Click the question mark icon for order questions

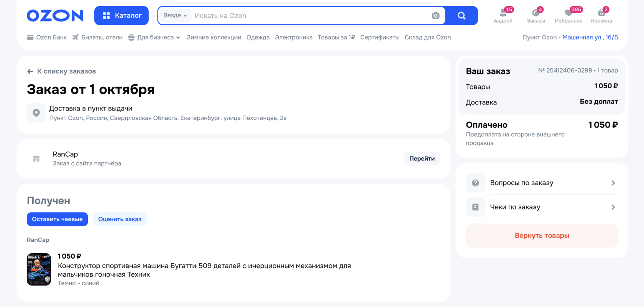coord(475,183)
